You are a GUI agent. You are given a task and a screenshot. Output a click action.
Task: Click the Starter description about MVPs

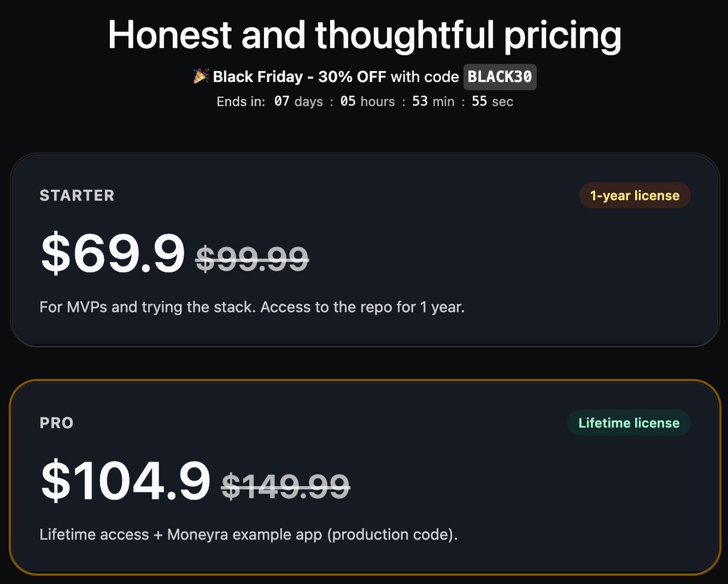pyautogui.click(x=252, y=307)
